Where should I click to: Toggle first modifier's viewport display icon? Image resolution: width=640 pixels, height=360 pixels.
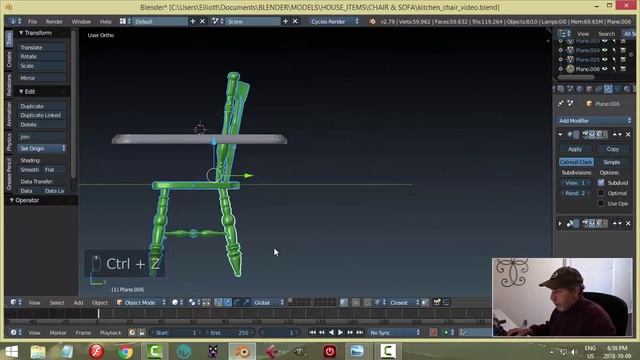click(x=592, y=134)
